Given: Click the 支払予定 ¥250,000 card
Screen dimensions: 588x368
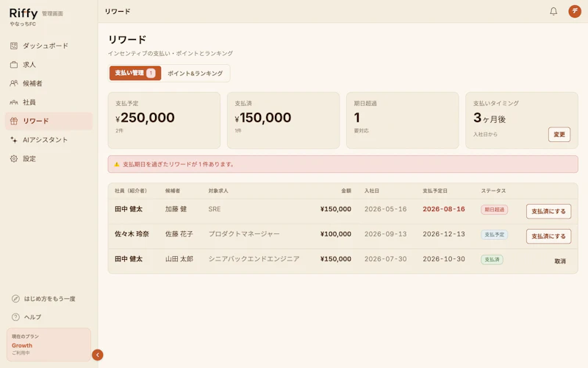Looking at the screenshot, I should [x=164, y=120].
